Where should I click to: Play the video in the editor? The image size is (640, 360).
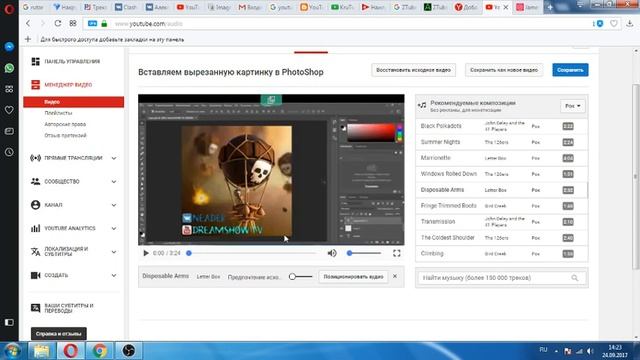(x=145, y=253)
